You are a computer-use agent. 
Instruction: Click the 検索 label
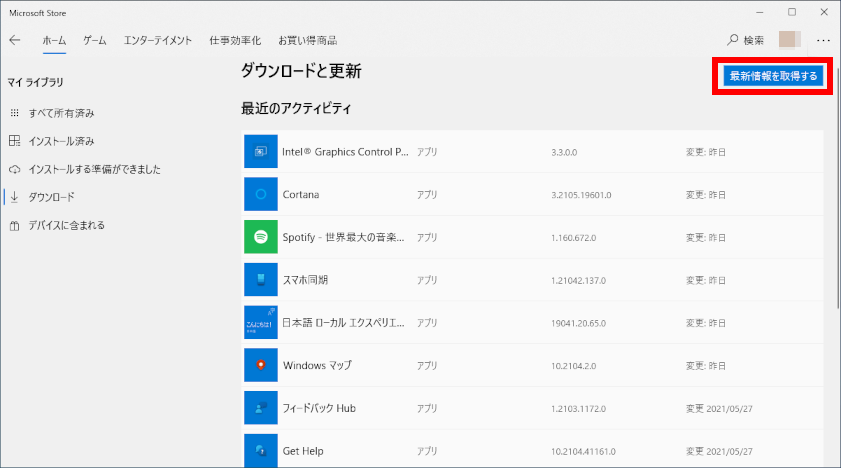coord(754,40)
